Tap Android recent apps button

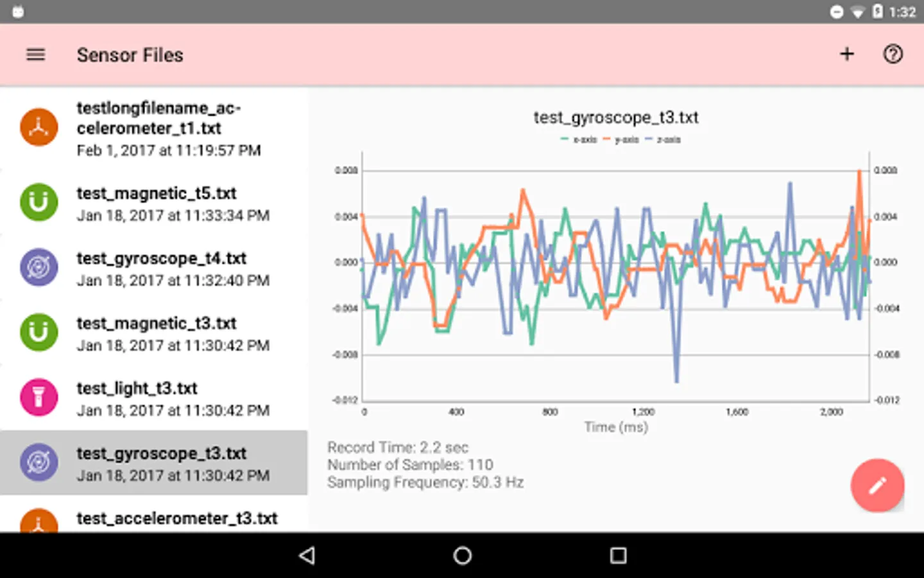[x=618, y=556]
